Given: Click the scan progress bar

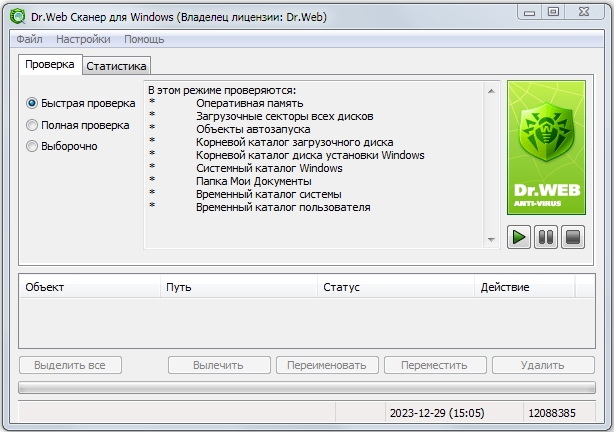Looking at the screenshot, I should [307, 388].
